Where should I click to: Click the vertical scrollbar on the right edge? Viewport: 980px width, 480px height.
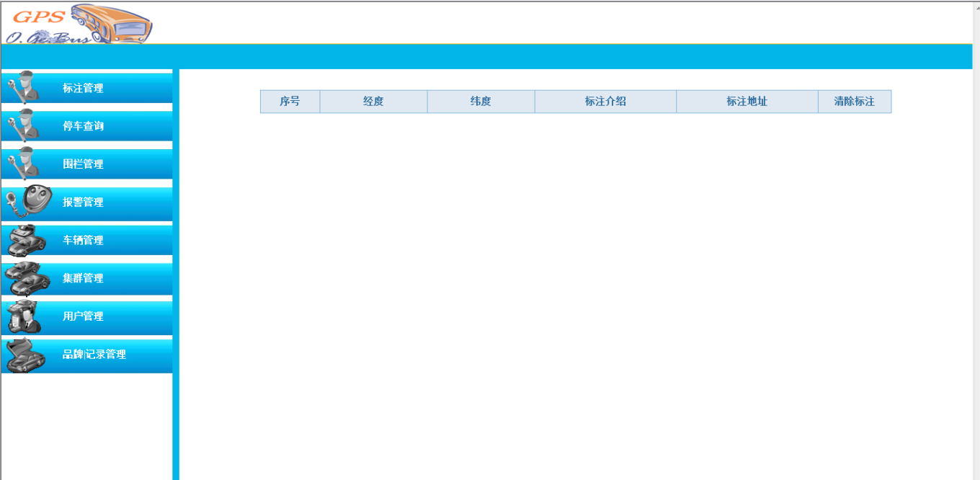point(976,240)
